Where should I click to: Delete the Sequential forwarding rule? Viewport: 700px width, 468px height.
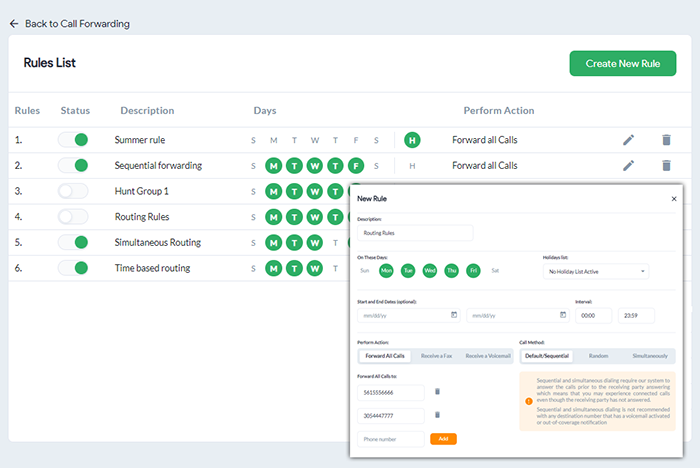pyautogui.click(x=667, y=166)
